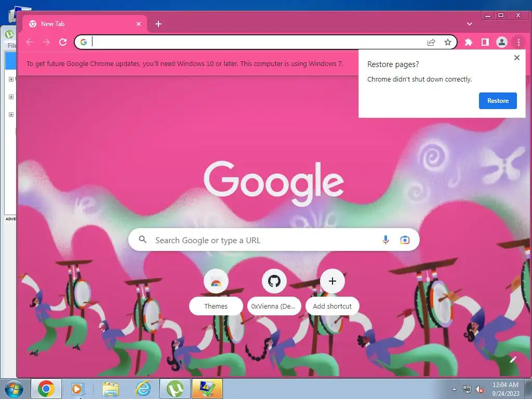Open the Themes shortcut
This screenshot has width=532, height=399.
(x=216, y=292)
